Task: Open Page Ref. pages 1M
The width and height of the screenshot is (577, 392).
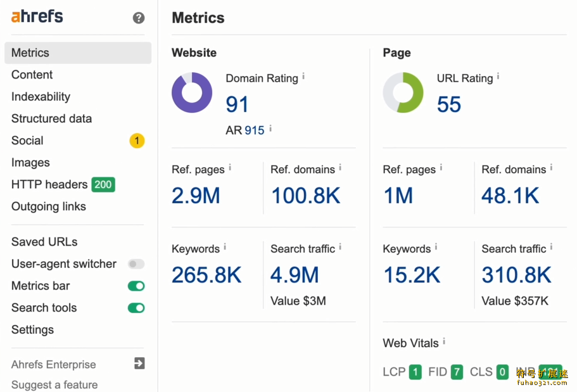Action: click(x=398, y=196)
